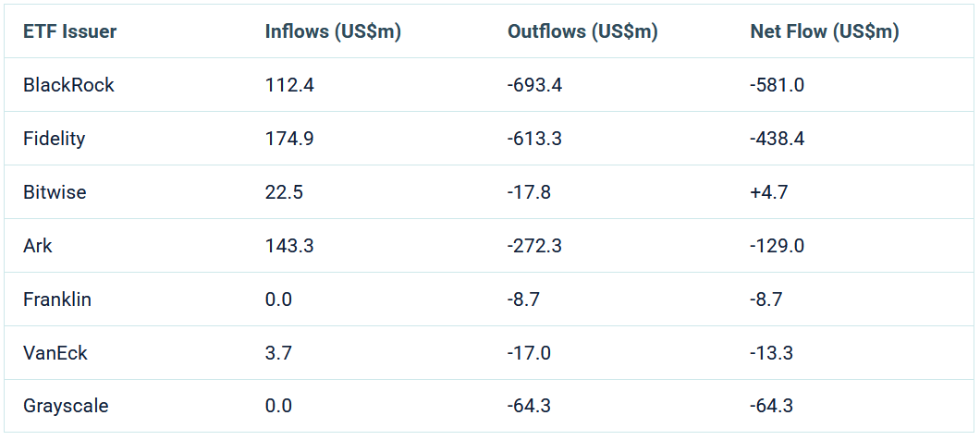Click the Net Flow (US$m) column header
The height and width of the screenshot is (440, 980).
click(x=825, y=31)
